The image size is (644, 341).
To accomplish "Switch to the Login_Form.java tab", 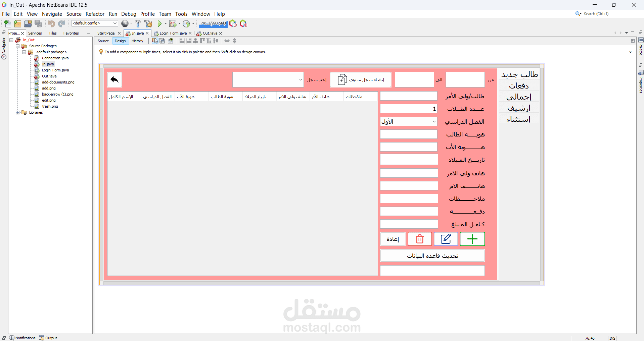I will point(173,33).
